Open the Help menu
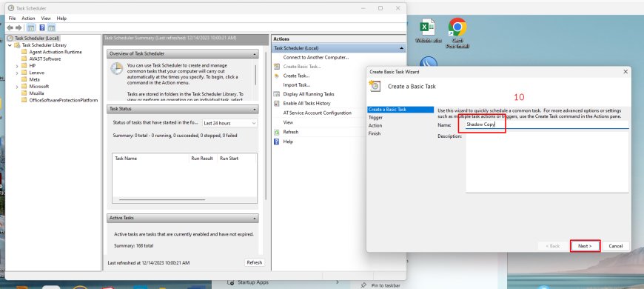This screenshot has height=289, width=644. pyautogui.click(x=61, y=19)
